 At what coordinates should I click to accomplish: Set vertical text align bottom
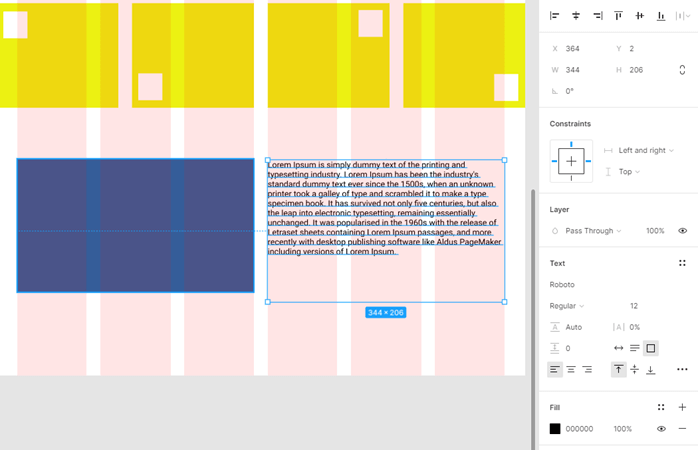650,369
